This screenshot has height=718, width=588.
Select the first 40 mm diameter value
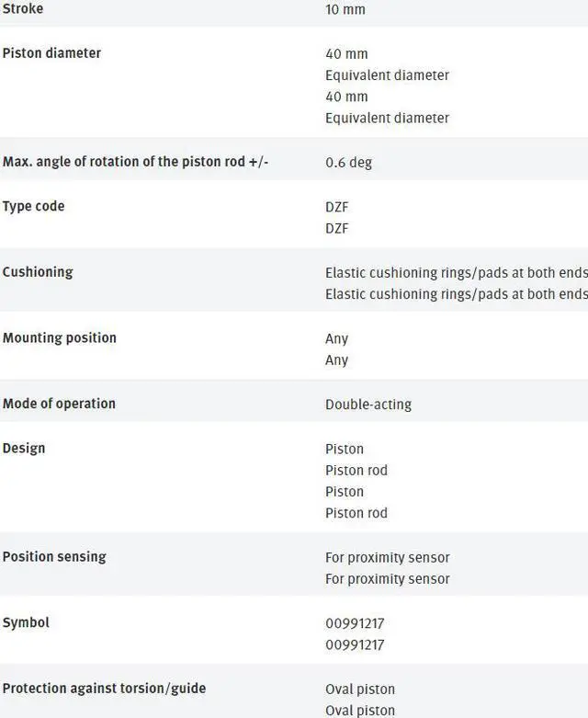click(x=346, y=54)
